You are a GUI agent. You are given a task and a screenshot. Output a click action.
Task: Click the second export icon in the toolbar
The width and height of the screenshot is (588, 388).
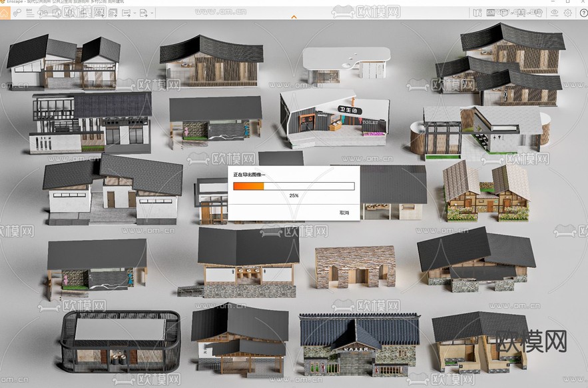(143, 13)
